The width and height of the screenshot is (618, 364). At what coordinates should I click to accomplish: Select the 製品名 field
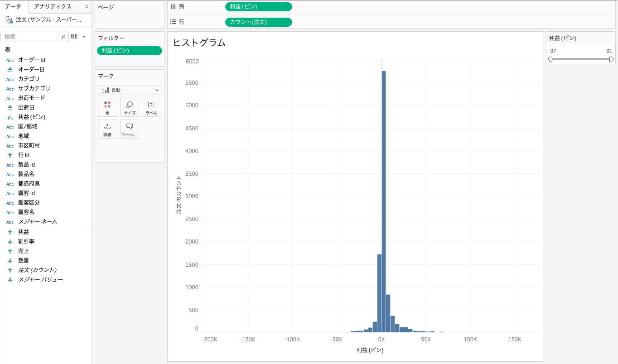point(26,174)
